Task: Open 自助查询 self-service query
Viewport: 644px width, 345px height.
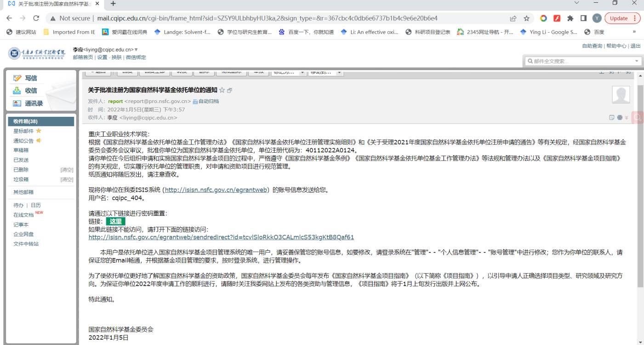Action: [592, 46]
